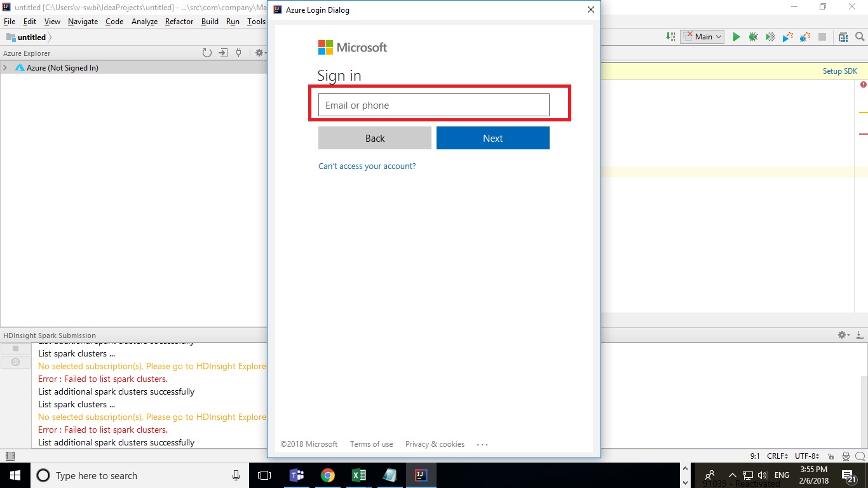
Task: Open the Can't access your account link
Action: pos(367,166)
